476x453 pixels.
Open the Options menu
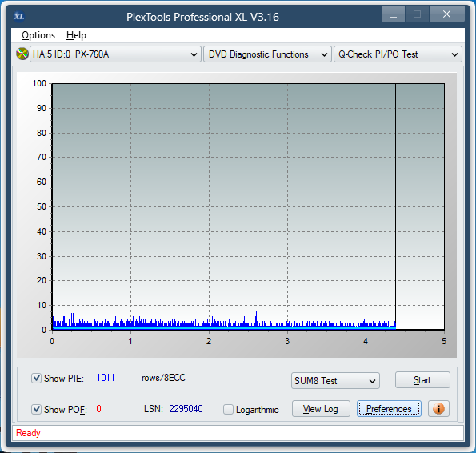pos(38,35)
